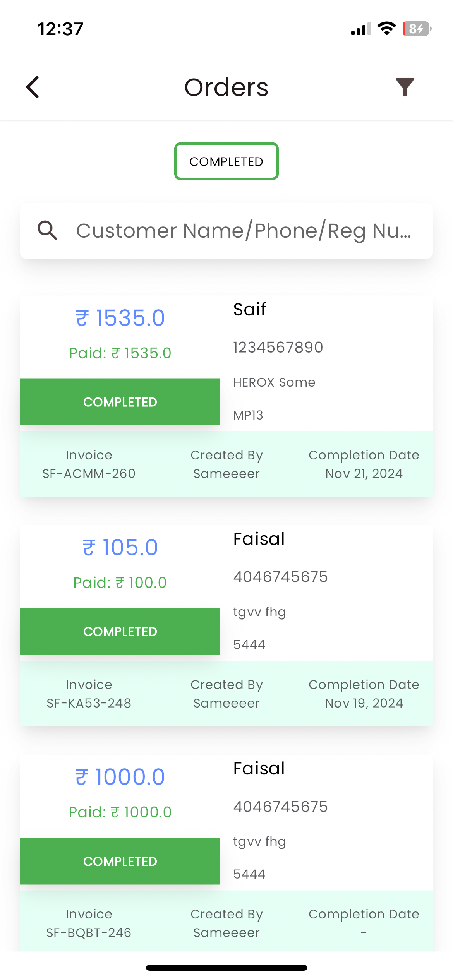Focus the Customer Name/Phone search field
This screenshot has width=453, height=980.
[243, 231]
